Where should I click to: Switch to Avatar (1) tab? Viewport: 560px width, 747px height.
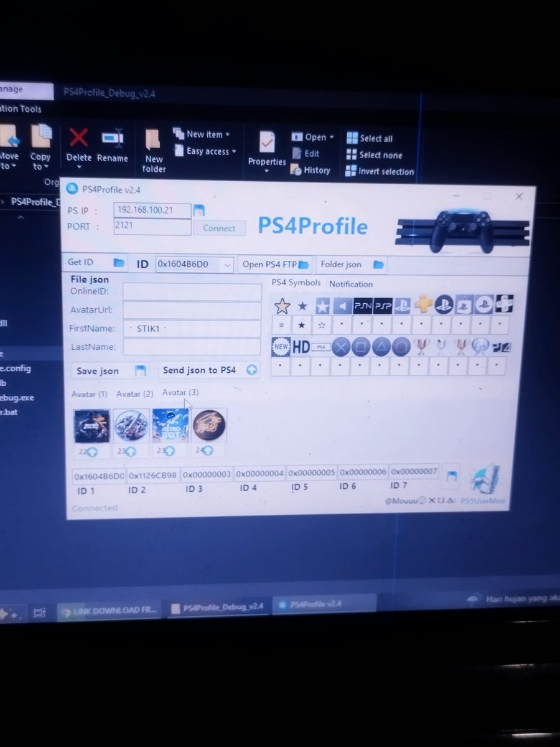[x=90, y=394]
